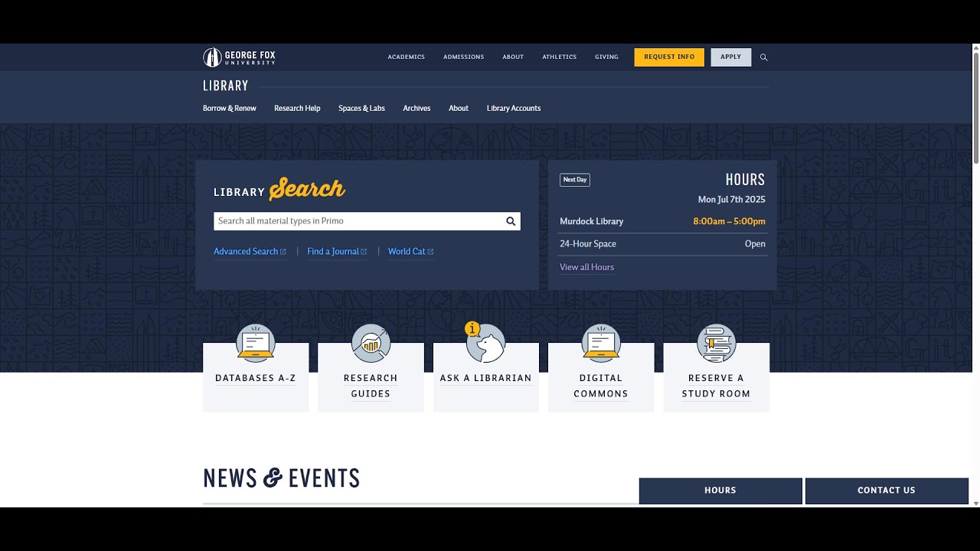Open the Athletics menu
The width and height of the screenshot is (980, 551).
[x=559, y=57]
